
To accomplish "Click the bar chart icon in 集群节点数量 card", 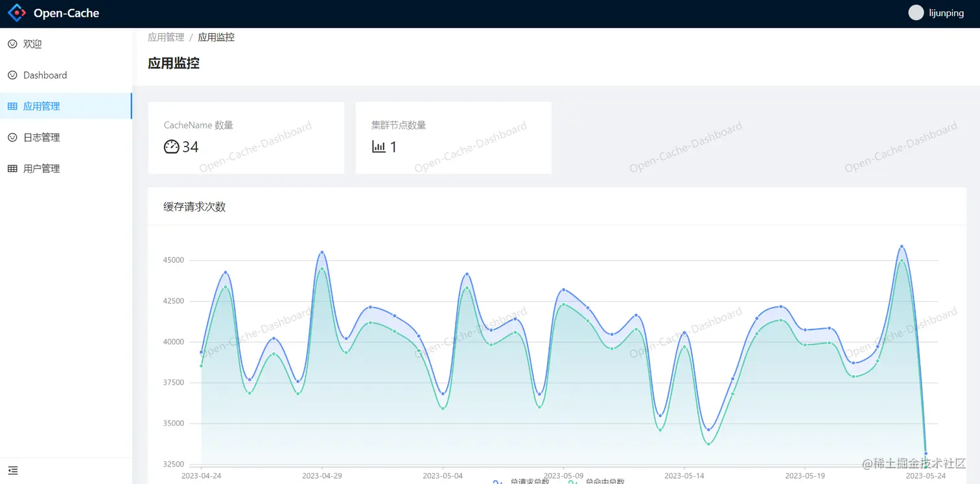I will [379, 147].
